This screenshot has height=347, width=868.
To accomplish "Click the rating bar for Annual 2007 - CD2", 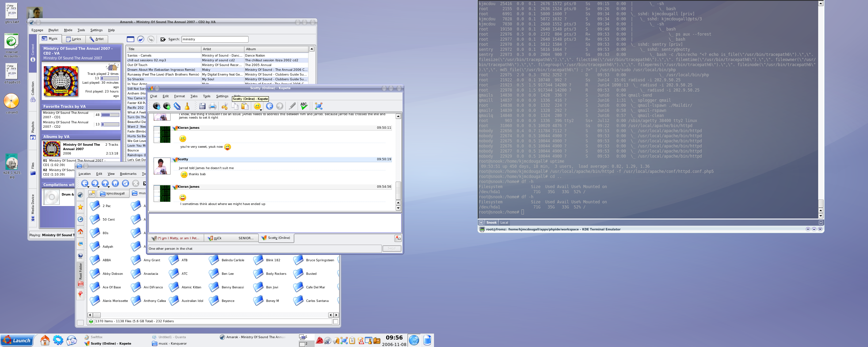I will point(110,124).
